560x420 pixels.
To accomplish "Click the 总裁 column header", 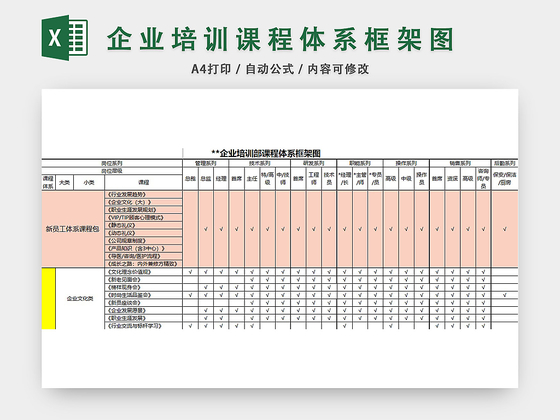I will pyautogui.click(x=190, y=178).
